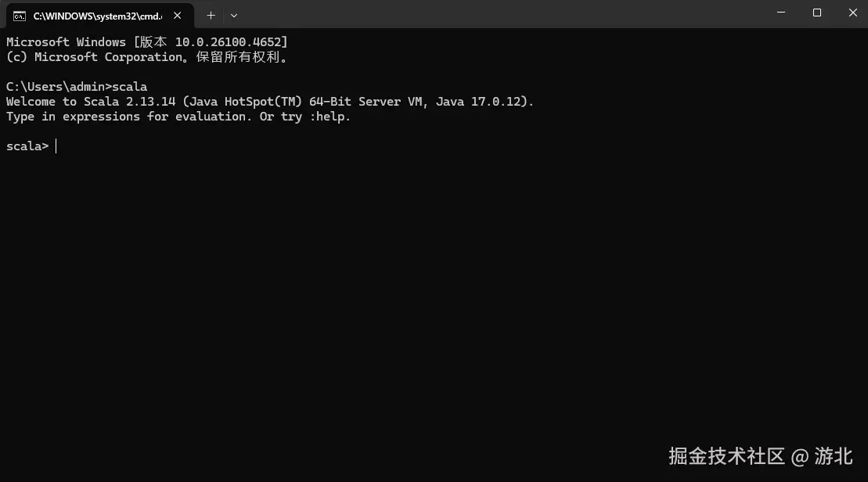Expand the new tab profile dropdown
Screen dimensions: 868x482
(x=234, y=15)
